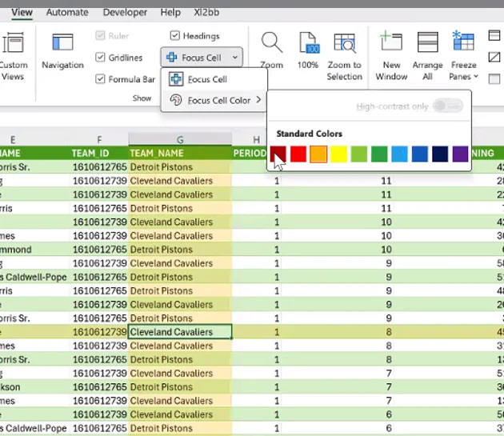
Task: Pick the purple color swatch
Action: pos(460,154)
